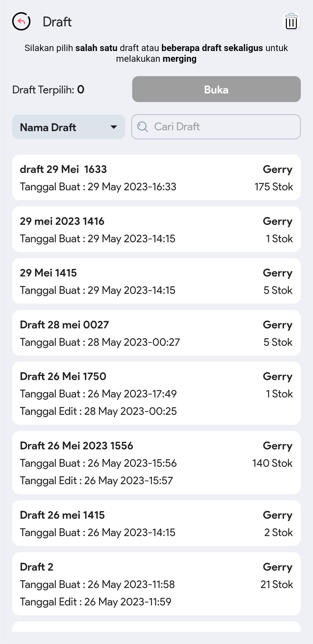313x644 pixels.
Task: Tap the 175 Stok count label
Action: pyautogui.click(x=274, y=187)
